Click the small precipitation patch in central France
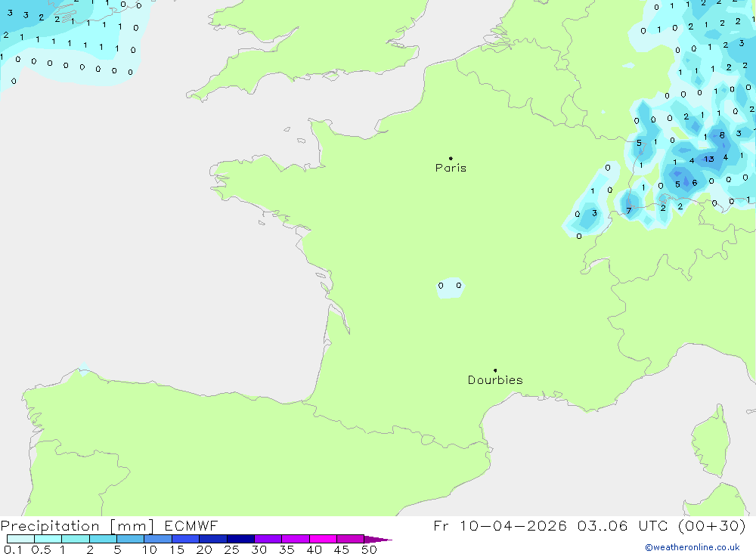 click(450, 288)
